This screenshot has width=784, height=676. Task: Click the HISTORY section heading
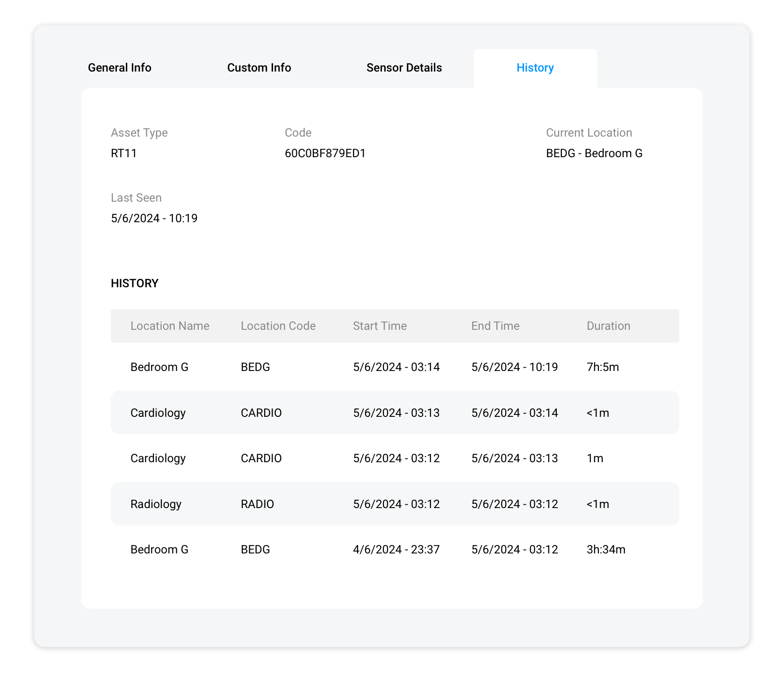[135, 283]
